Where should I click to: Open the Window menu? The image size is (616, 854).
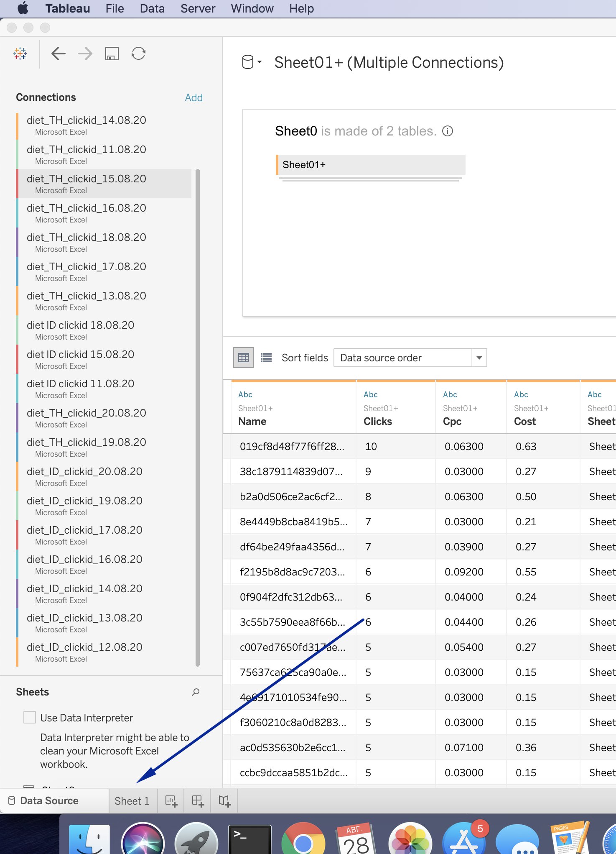point(252,8)
